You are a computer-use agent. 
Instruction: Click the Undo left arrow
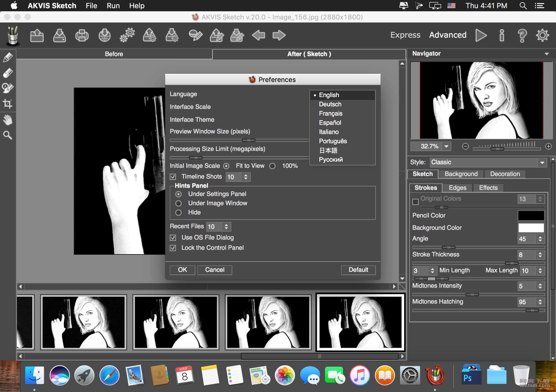(259, 35)
